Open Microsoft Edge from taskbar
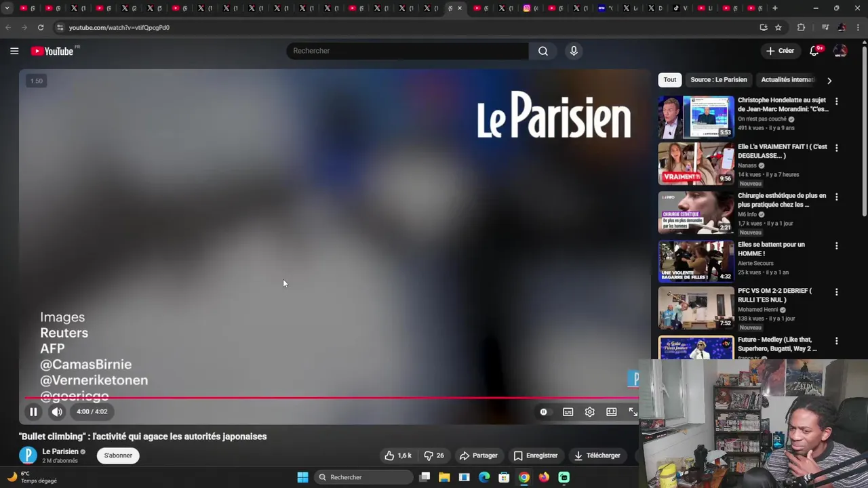This screenshot has width=868, height=488. [x=484, y=477]
